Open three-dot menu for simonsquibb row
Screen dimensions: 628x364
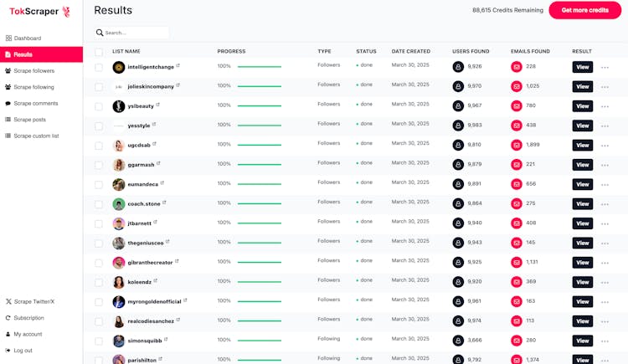pyautogui.click(x=605, y=341)
